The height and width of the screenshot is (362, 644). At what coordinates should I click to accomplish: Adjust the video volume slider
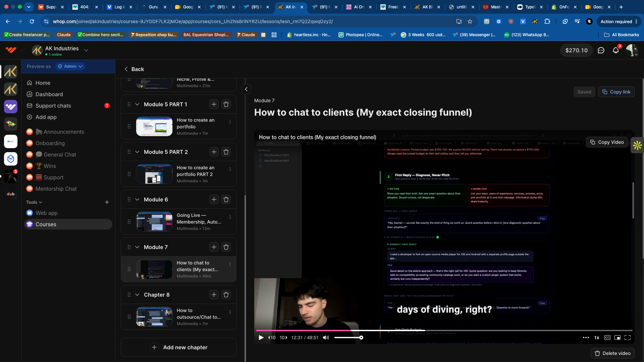pyautogui.click(x=349, y=338)
